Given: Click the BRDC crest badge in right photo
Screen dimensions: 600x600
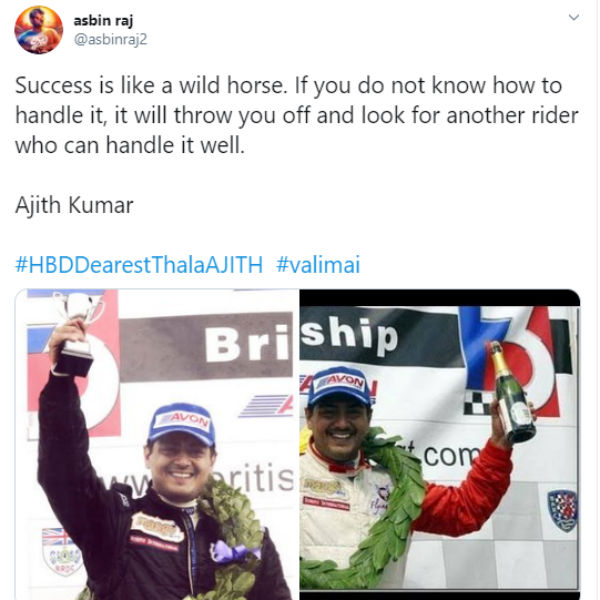Looking at the screenshot, I should pos(562,511).
